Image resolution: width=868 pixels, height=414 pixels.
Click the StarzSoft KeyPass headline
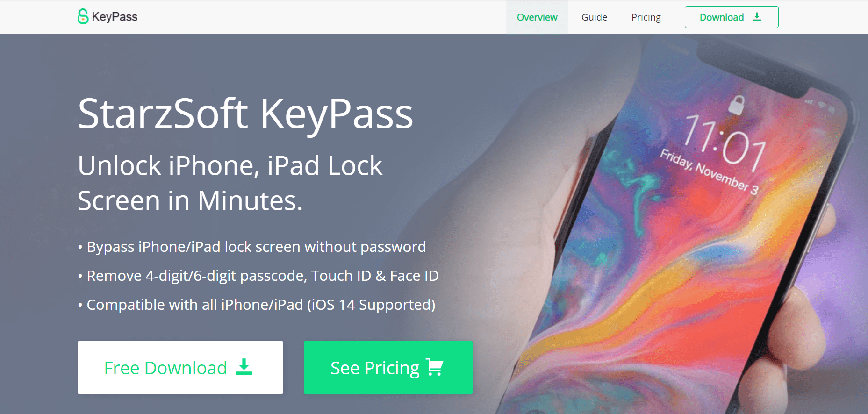tap(245, 114)
